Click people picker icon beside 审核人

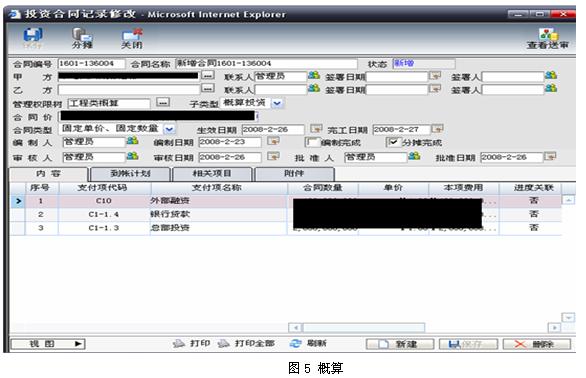pos(132,156)
